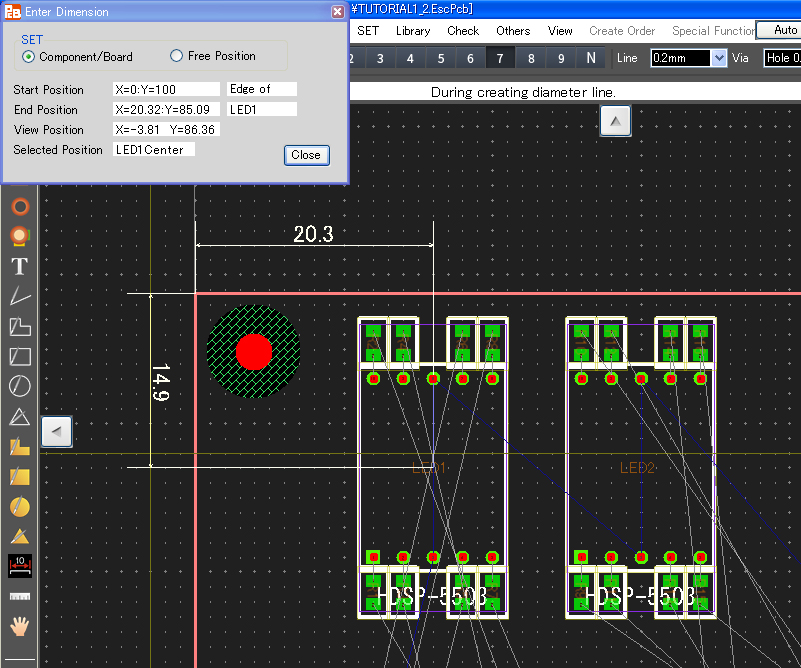Click the 20.3 dimension label
The image size is (801, 668).
pos(313,234)
